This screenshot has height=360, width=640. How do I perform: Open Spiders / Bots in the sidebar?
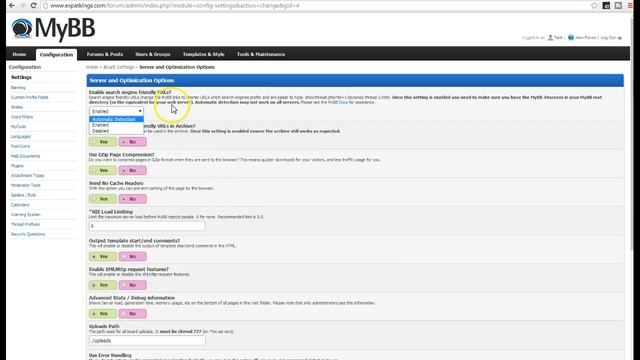tap(23, 195)
